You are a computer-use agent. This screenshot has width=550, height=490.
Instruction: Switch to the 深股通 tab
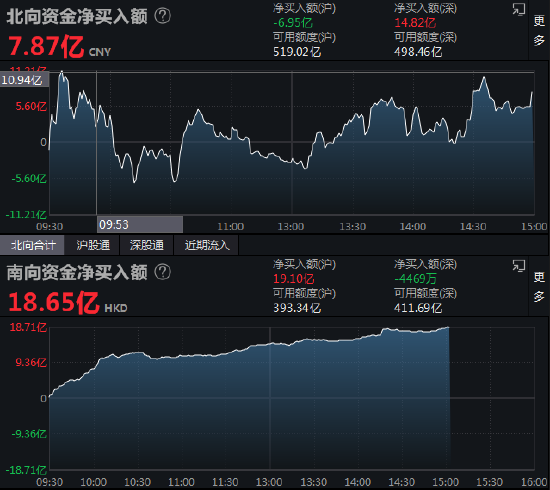tap(147, 245)
